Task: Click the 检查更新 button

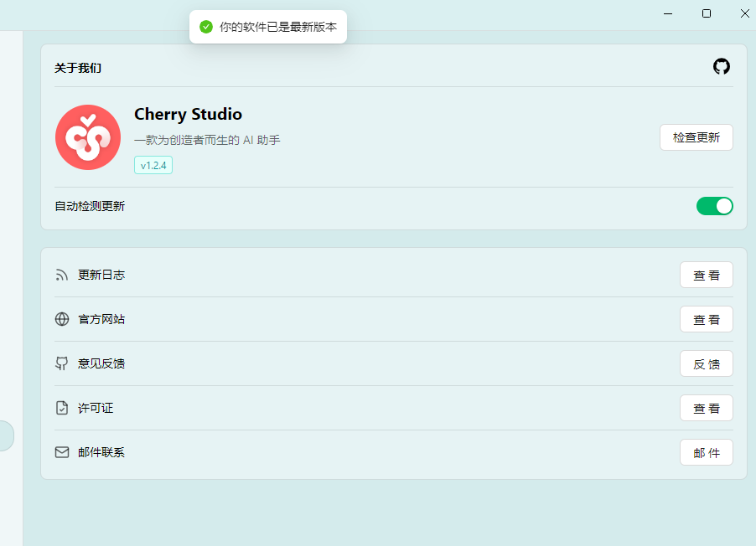Action: tap(696, 137)
